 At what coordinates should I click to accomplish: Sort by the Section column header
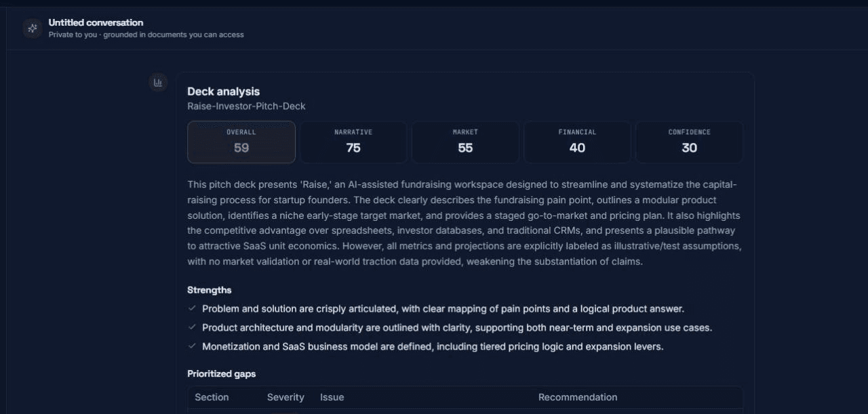[x=212, y=397]
